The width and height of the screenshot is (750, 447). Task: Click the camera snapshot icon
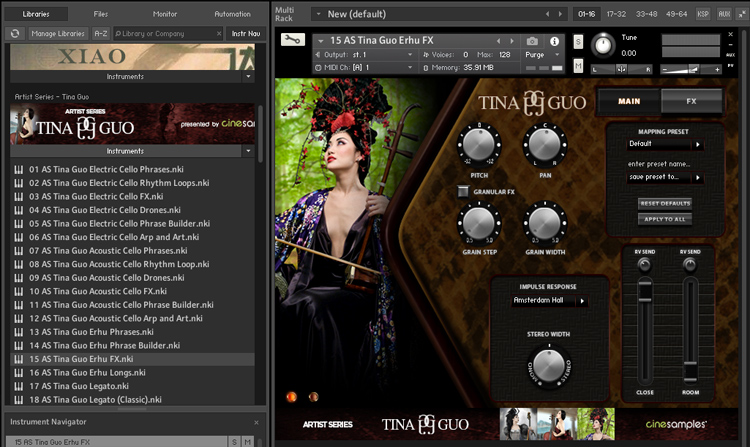[x=532, y=41]
